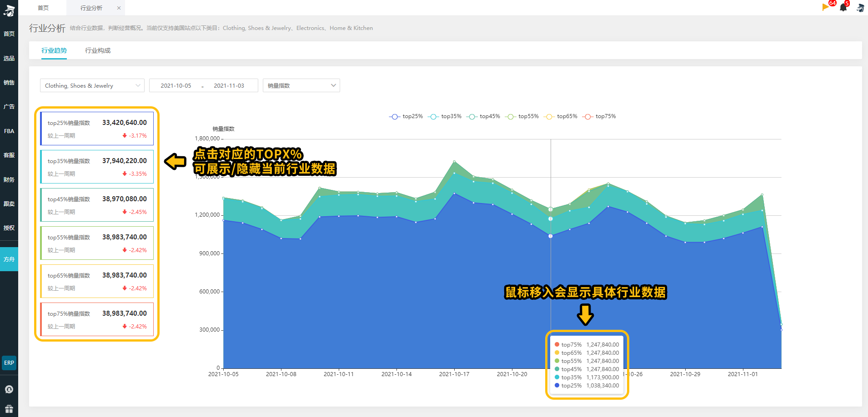Open the notification bell icon
The height and width of the screenshot is (417, 868).
pos(843,7)
